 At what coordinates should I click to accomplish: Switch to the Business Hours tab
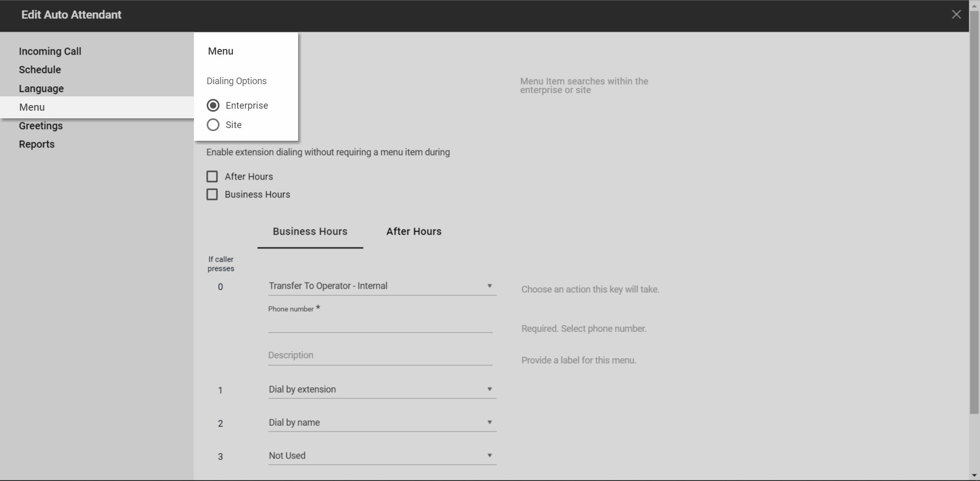(x=310, y=232)
